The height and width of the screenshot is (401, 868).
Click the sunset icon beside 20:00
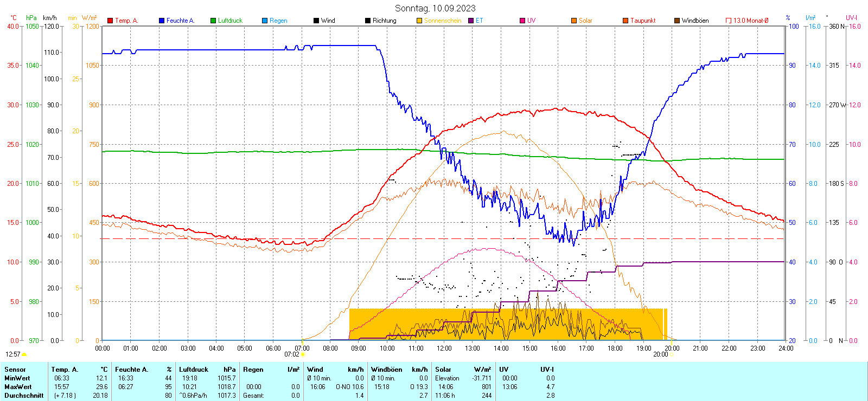click(672, 354)
